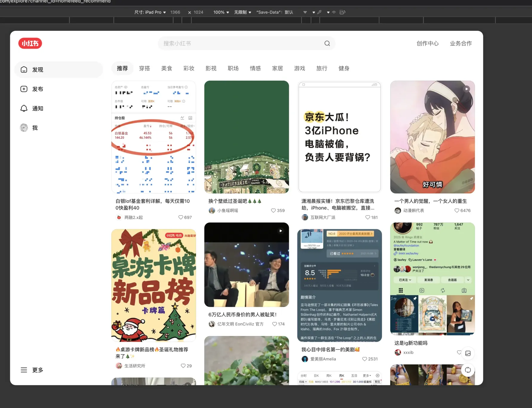Like the 换个壁纸过圣诞吧 post
The height and width of the screenshot is (408, 532).
(x=273, y=210)
